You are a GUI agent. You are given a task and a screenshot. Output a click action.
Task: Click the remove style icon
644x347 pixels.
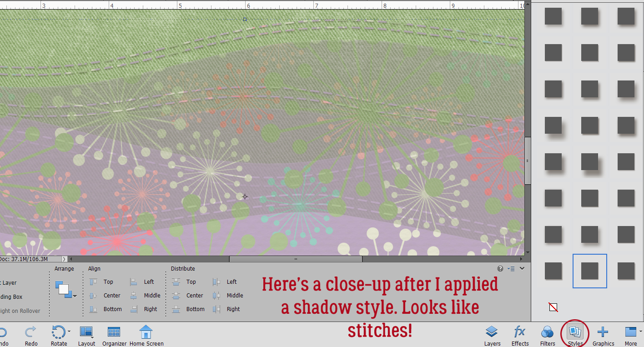point(553,307)
